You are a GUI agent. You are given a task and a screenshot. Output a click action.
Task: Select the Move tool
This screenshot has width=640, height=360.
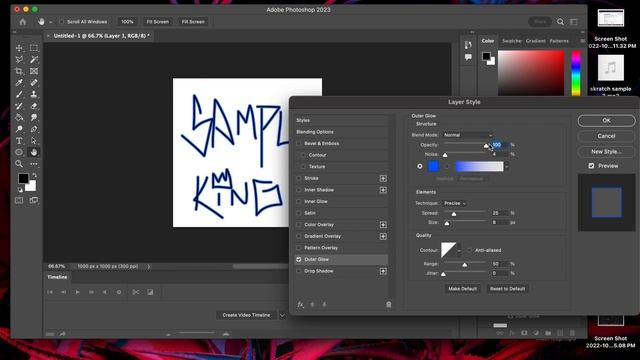19,48
